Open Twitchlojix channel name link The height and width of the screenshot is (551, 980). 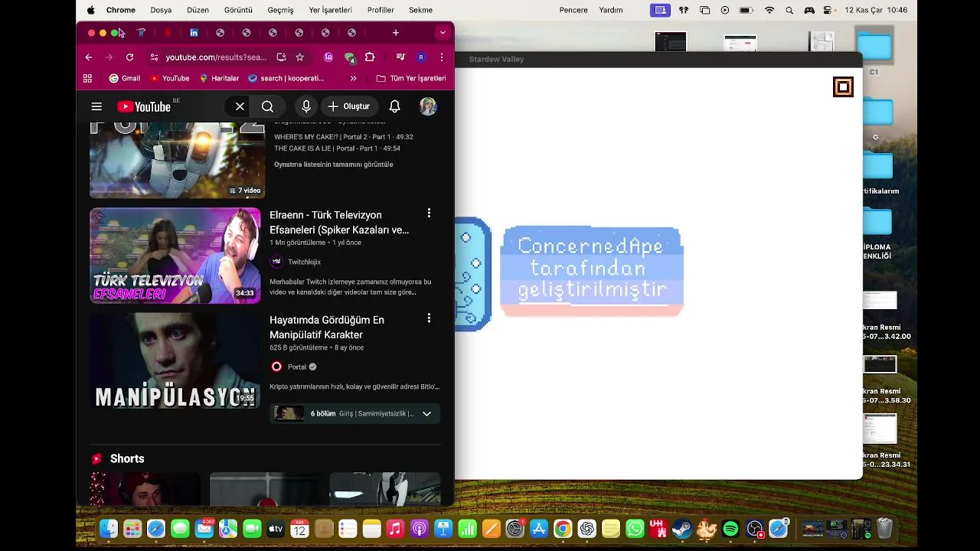click(304, 262)
